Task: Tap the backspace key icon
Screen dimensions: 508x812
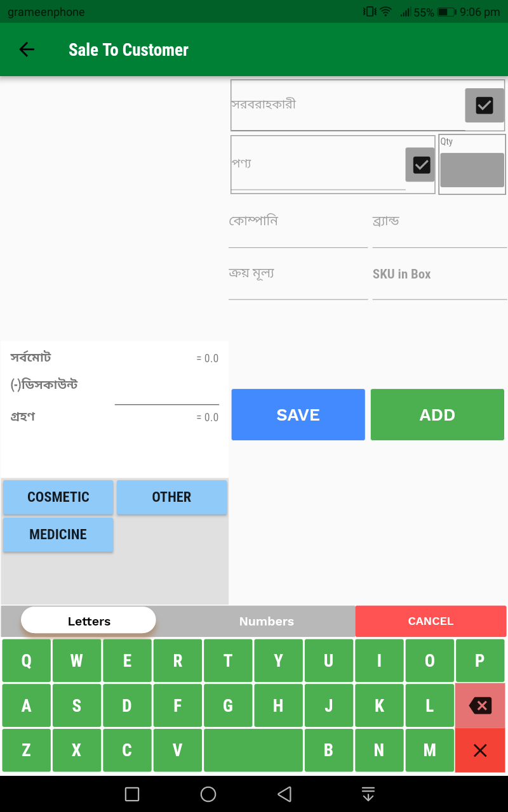Action: coord(480,705)
